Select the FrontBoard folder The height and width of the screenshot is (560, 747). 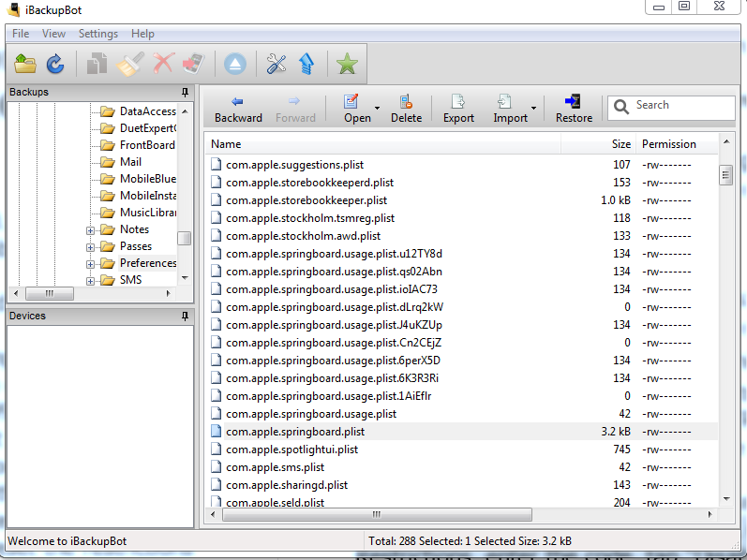point(147,145)
